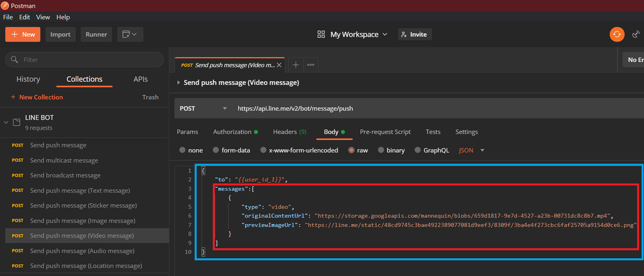Screen dimensions: 644x276
Task: Click the workspace grid icon
Action: 321,34
